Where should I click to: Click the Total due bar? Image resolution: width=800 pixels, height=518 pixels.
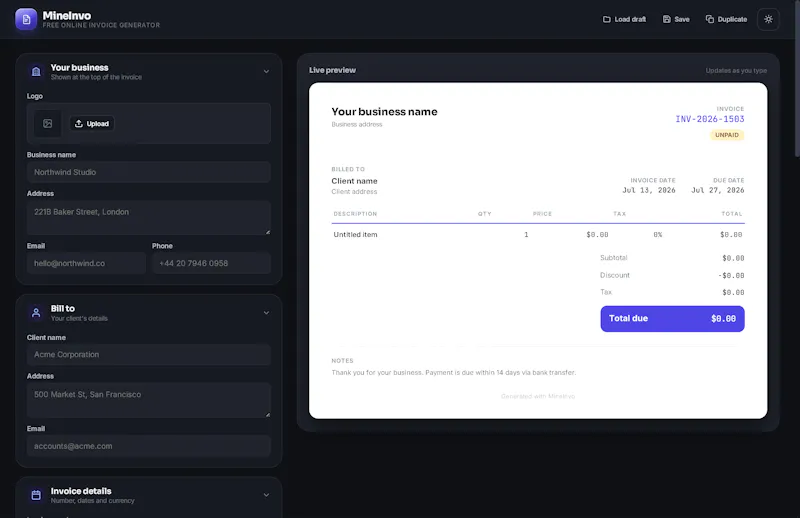click(x=672, y=319)
